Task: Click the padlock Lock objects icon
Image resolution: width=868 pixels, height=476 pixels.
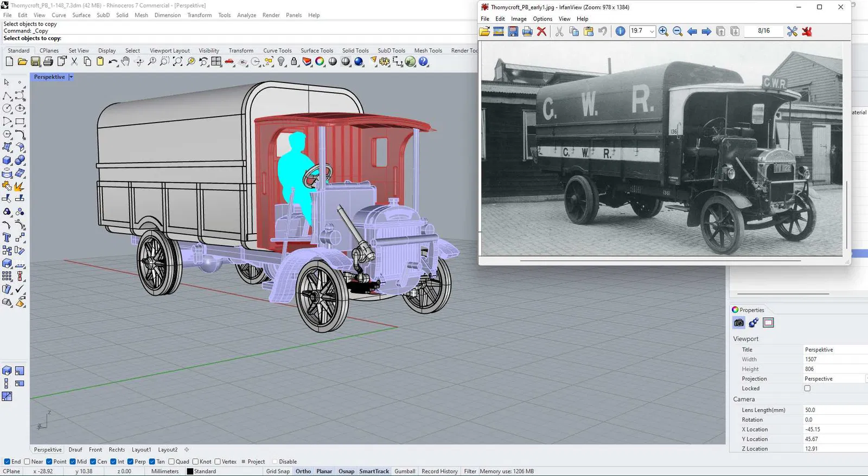Action: 294,62
